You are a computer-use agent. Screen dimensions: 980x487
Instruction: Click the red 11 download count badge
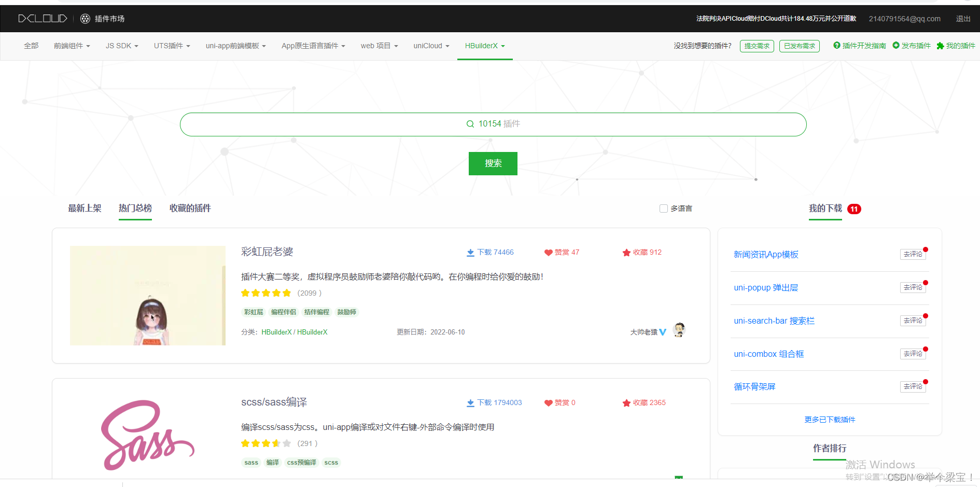click(x=854, y=209)
